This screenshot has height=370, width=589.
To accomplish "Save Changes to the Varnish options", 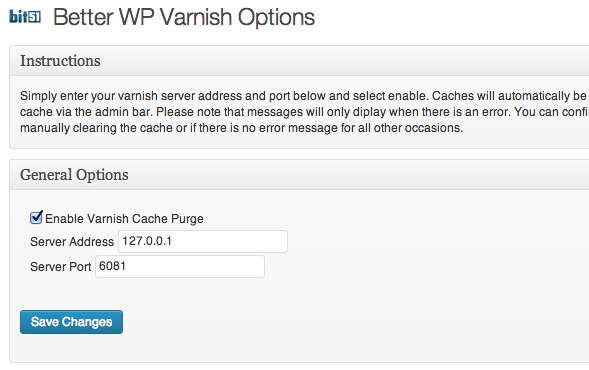I will [71, 322].
